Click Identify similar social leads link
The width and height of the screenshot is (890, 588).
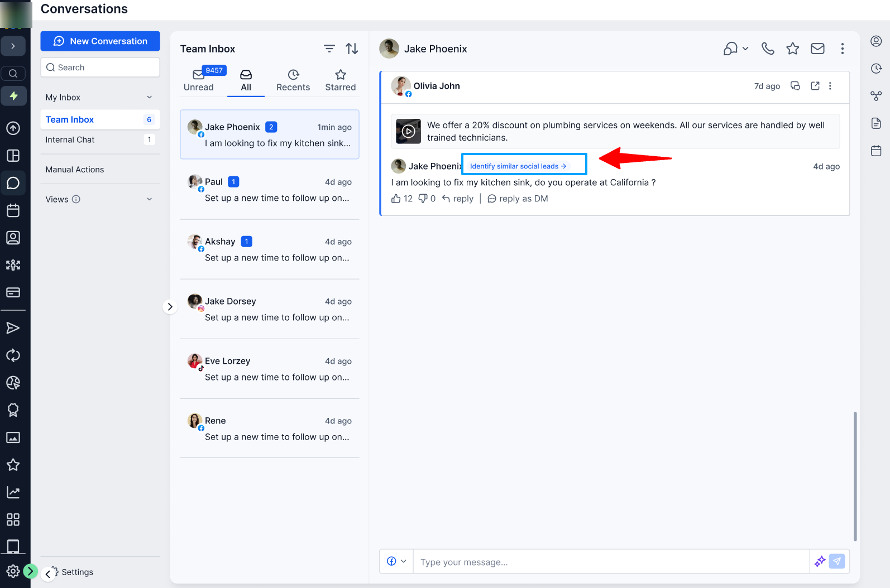click(x=518, y=166)
